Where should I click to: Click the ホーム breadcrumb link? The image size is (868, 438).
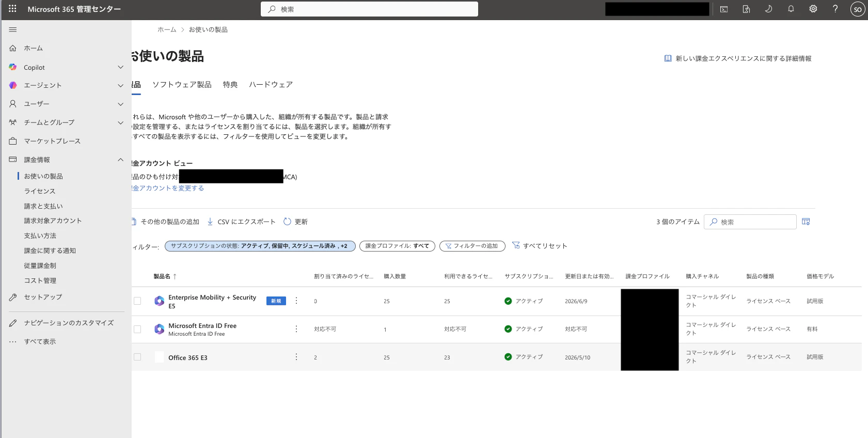tap(167, 29)
